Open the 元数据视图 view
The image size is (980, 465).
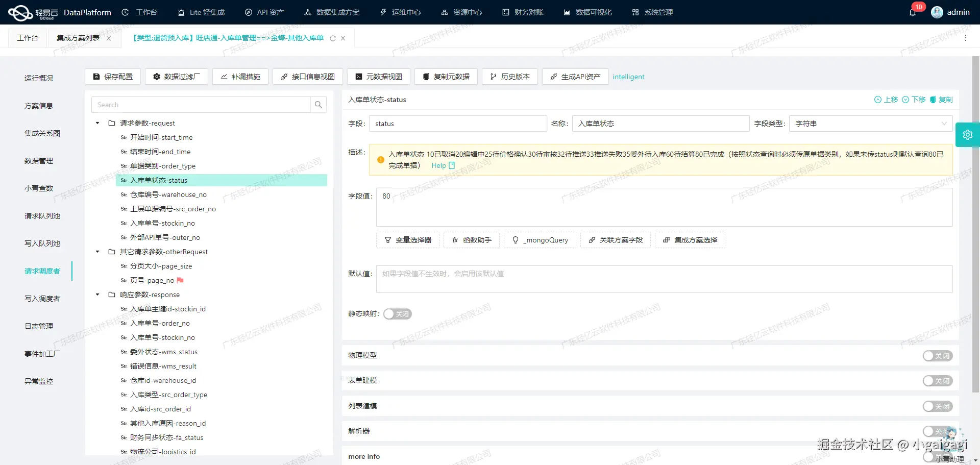pos(378,77)
